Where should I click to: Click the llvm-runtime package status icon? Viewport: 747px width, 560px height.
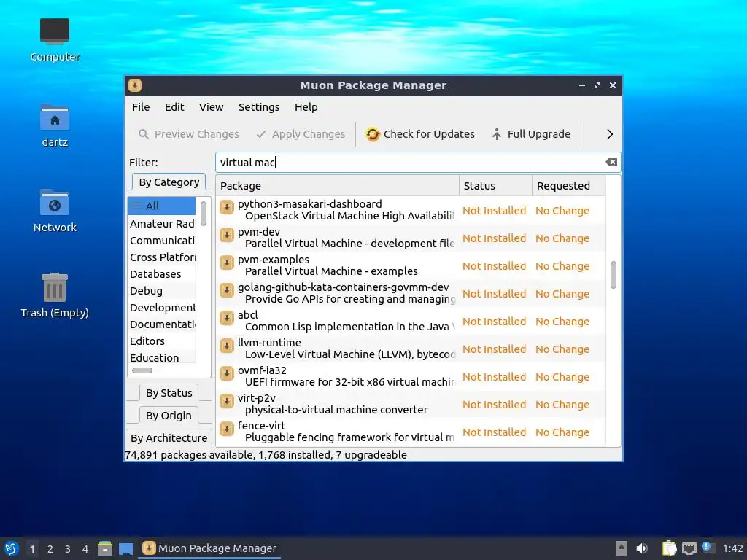227,345
